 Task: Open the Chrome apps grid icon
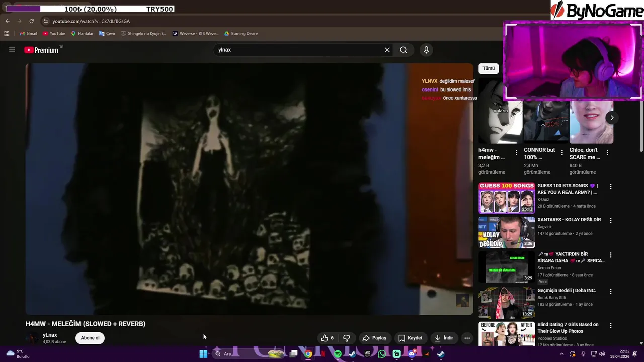pyautogui.click(x=7, y=34)
